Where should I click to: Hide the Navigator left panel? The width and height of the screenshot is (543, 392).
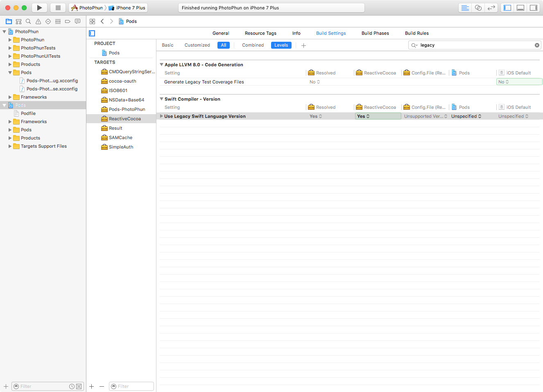pyautogui.click(x=507, y=8)
